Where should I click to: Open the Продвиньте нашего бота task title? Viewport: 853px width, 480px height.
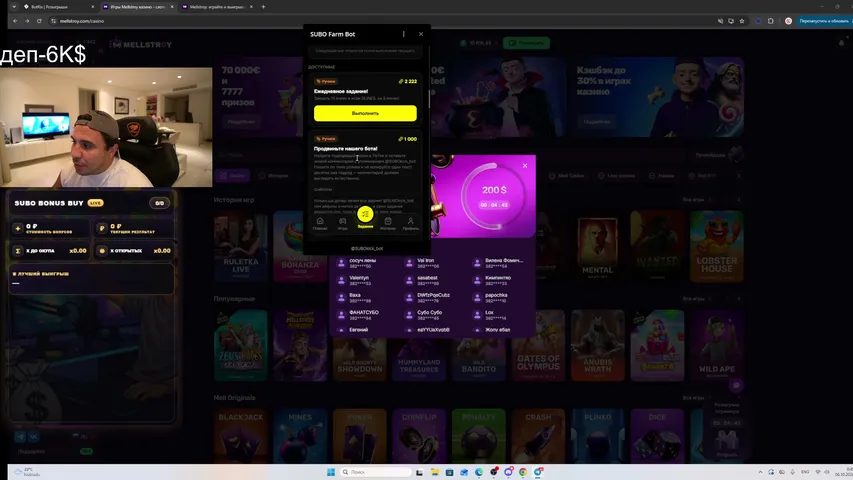click(x=345, y=149)
